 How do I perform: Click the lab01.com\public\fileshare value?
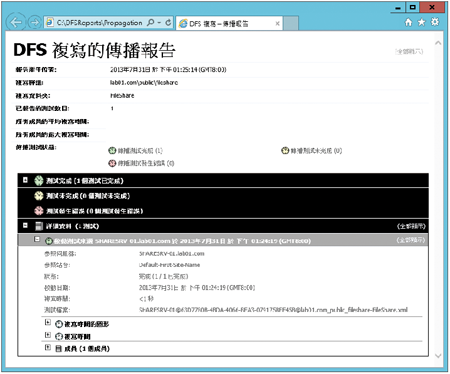[x=144, y=82]
